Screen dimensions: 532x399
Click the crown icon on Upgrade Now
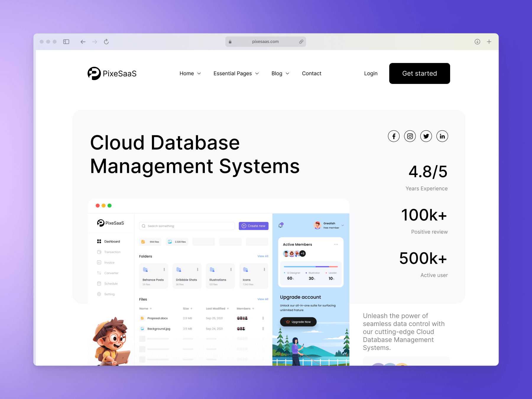[x=288, y=322]
